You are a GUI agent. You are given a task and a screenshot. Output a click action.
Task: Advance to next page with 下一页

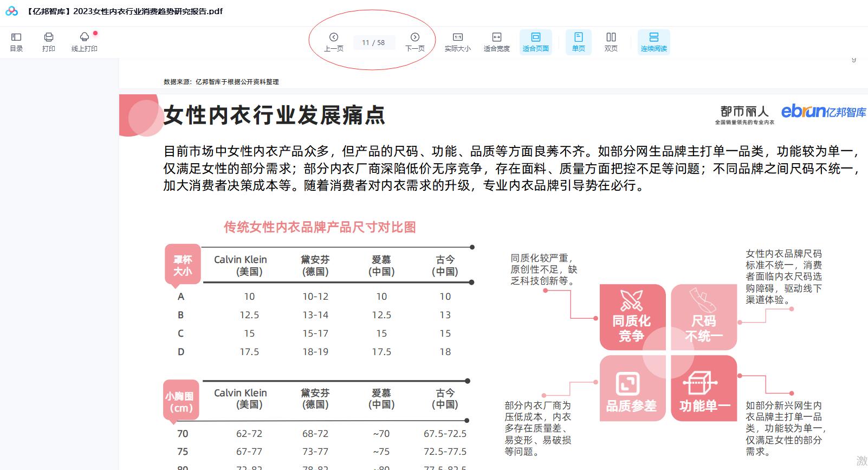(415, 42)
